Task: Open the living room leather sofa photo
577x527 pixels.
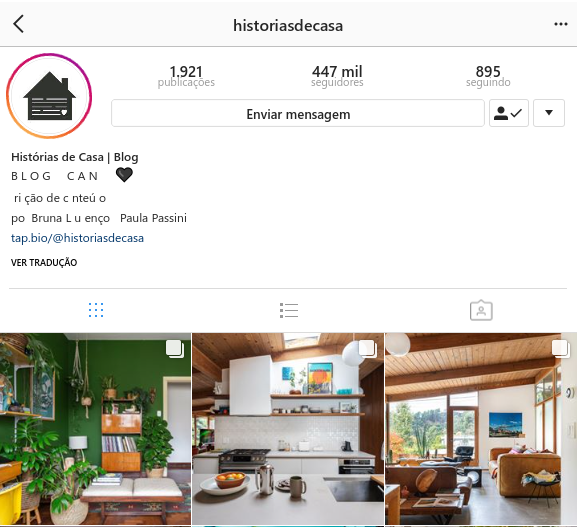Action: point(481,429)
